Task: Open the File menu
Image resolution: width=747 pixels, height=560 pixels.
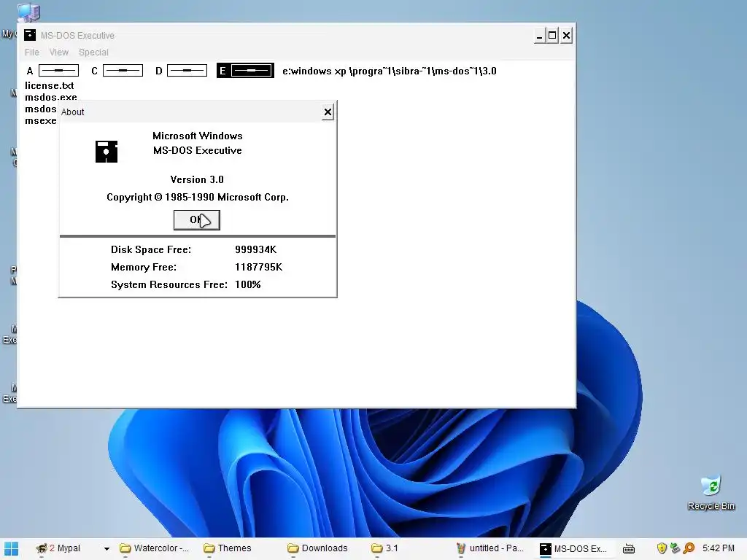Action: point(32,52)
